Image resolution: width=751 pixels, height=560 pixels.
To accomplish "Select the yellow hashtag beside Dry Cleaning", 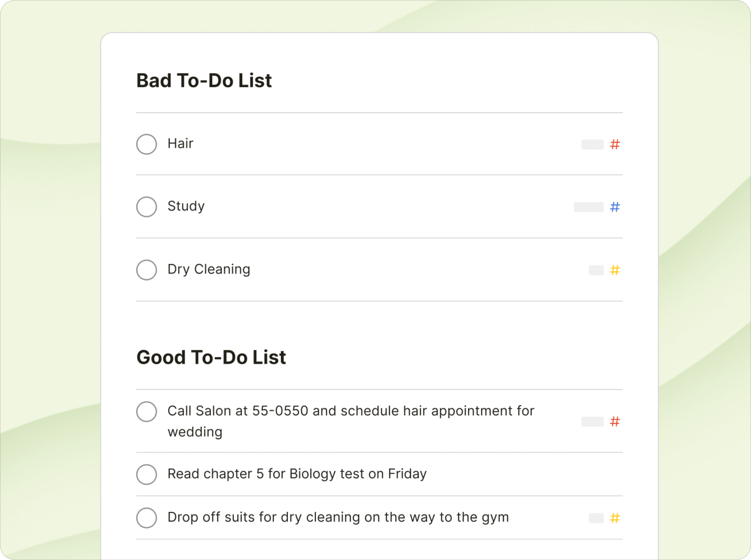I will [614, 270].
